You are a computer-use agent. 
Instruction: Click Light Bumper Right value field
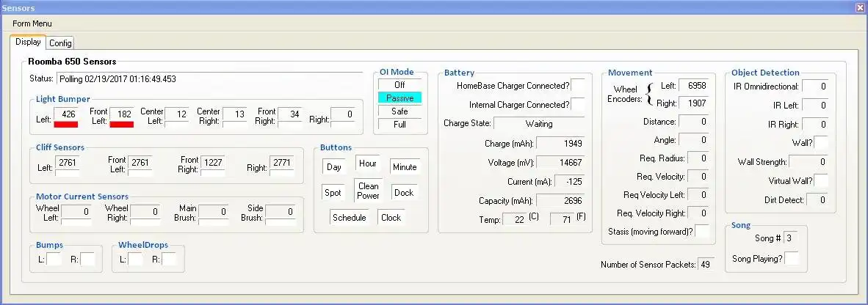pos(343,114)
